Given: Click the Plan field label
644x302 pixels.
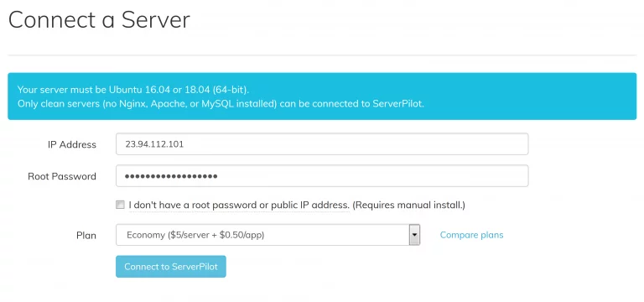Looking at the screenshot, I should [x=86, y=236].
